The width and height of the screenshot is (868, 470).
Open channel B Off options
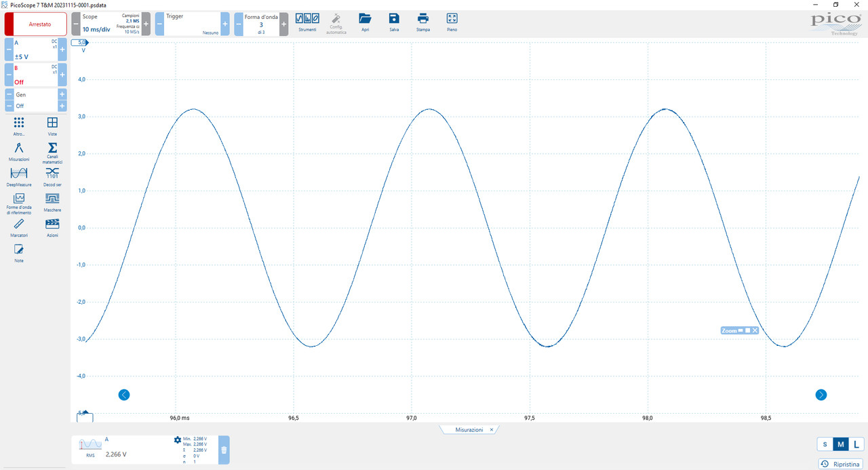tap(35, 75)
